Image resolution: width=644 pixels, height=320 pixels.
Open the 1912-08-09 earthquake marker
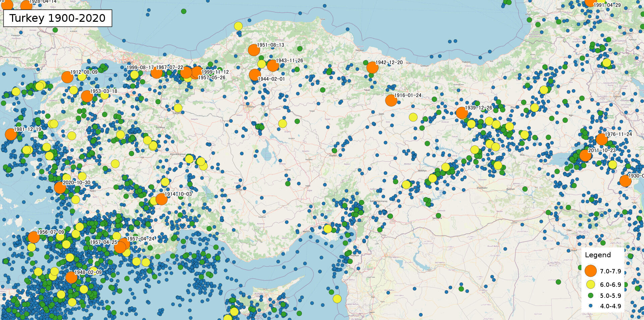tap(67, 77)
